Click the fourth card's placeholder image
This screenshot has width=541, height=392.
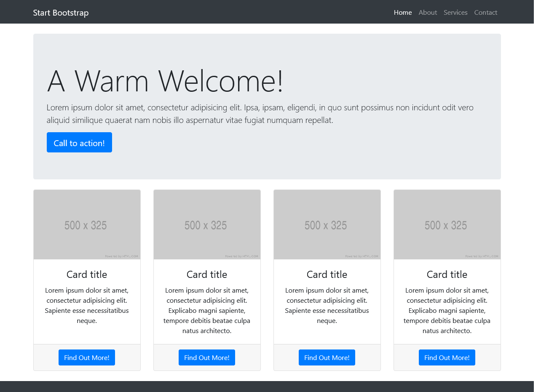tap(447, 224)
